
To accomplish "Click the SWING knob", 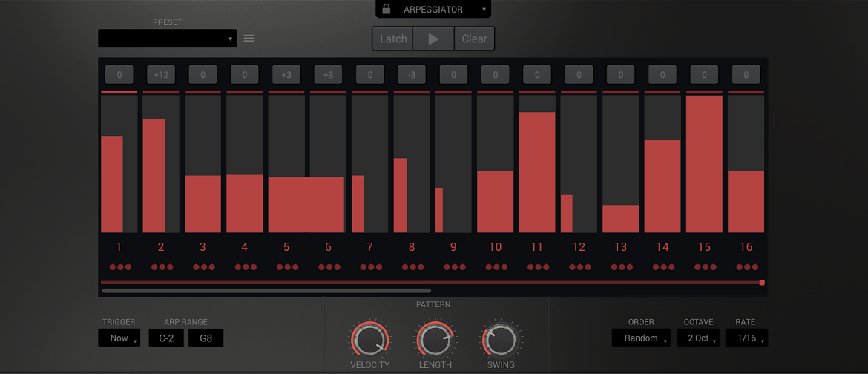I will [501, 340].
